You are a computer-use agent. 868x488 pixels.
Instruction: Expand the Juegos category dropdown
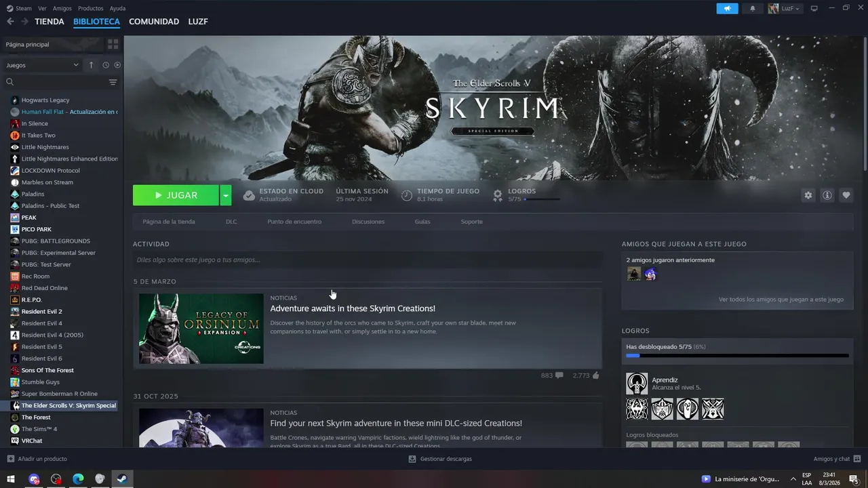[42, 65]
